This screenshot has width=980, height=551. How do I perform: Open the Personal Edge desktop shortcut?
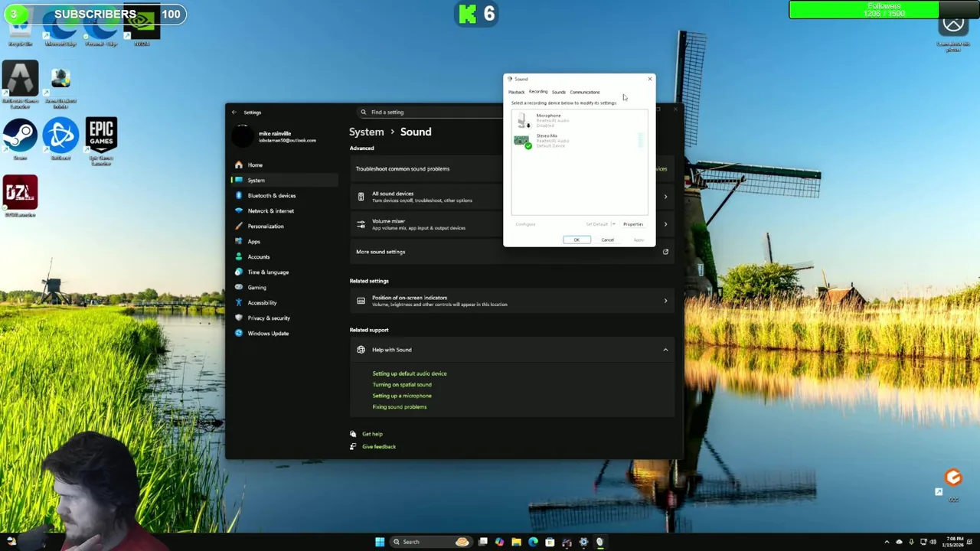(x=101, y=27)
